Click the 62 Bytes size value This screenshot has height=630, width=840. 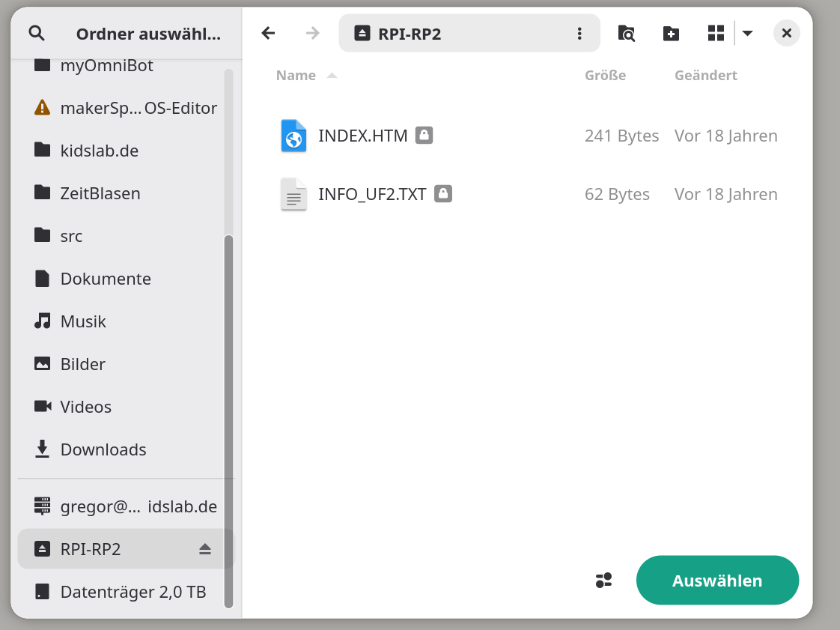[617, 194]
